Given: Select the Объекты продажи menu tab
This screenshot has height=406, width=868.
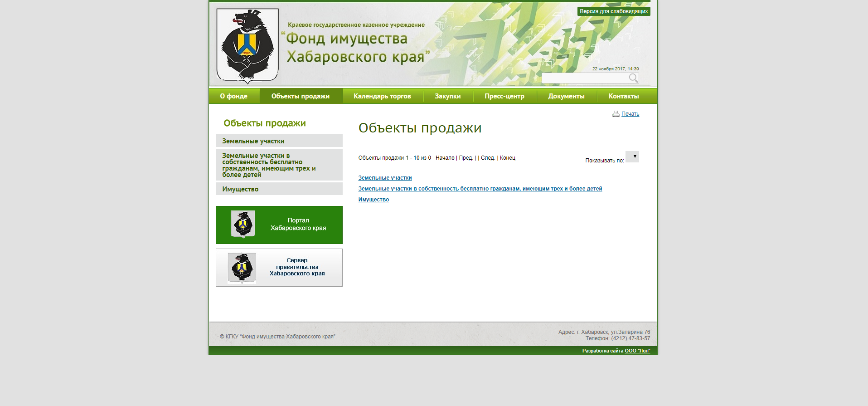Looking at the screenshot, I should pos(300,96).
